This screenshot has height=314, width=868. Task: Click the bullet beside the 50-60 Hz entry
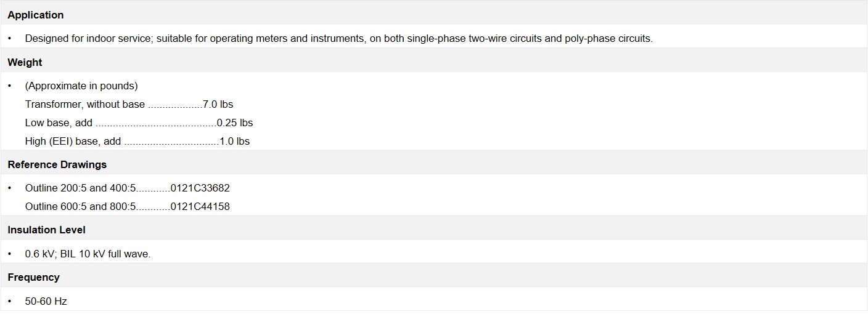click(10, 301)
